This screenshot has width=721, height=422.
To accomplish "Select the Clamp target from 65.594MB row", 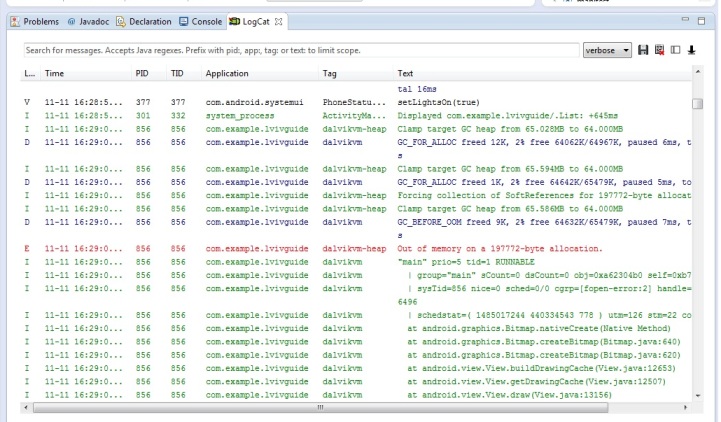I will point(356,169).
